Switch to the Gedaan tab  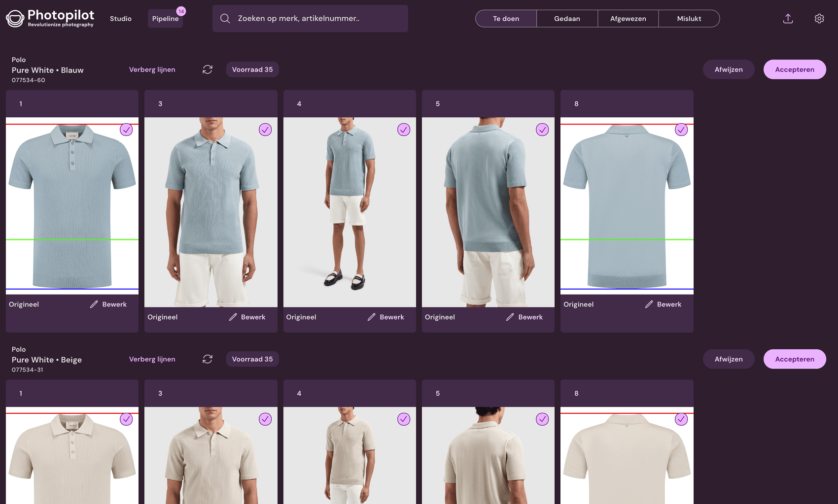click(567, 19)
